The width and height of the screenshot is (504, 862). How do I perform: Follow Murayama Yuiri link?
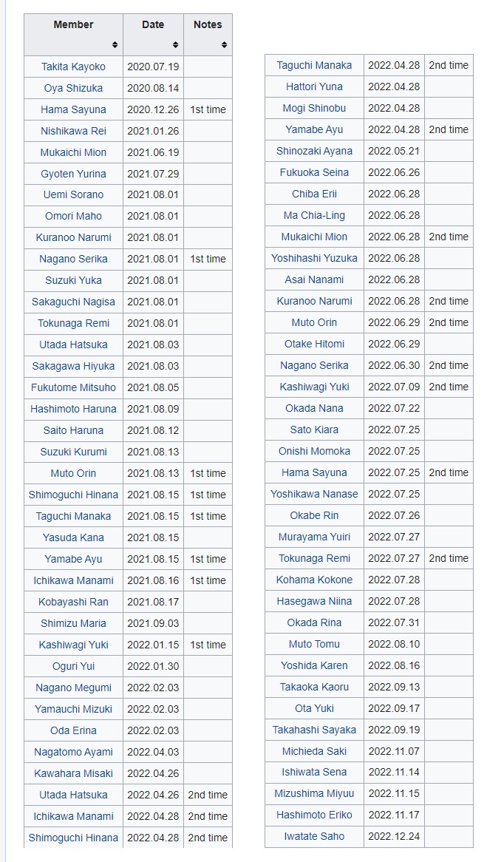tap(314, 537)
